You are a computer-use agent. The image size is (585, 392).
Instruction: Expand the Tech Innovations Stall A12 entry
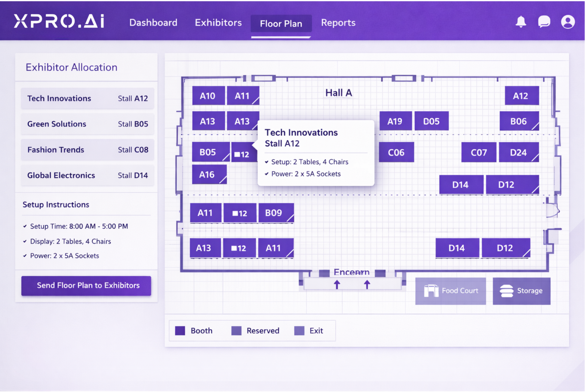88,98
